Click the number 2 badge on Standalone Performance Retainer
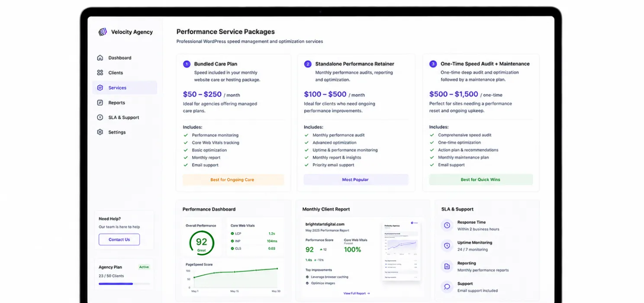The height and width of the screenshot is (303, 644). [308, 64]
